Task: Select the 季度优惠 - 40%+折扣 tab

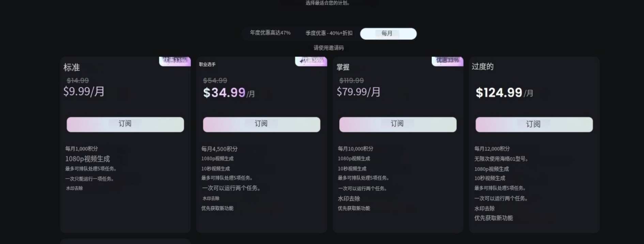Action: click(x=329, y=33)
